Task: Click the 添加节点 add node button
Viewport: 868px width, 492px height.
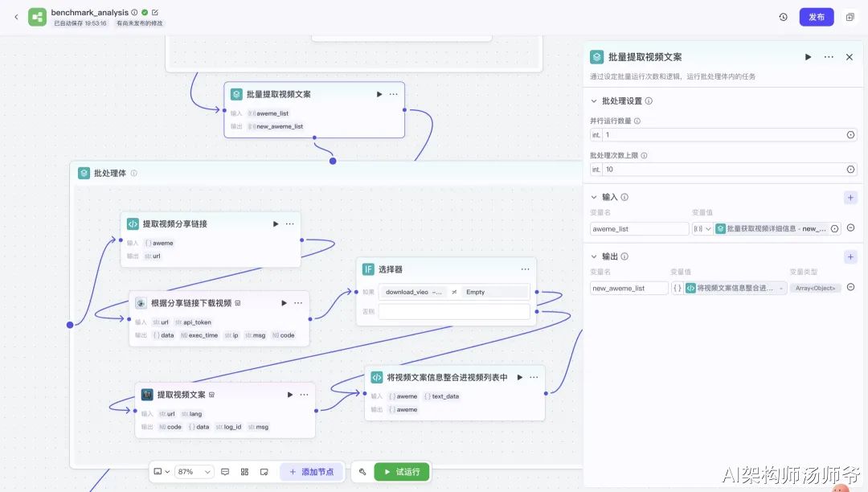Action: (x=312, y=472)
